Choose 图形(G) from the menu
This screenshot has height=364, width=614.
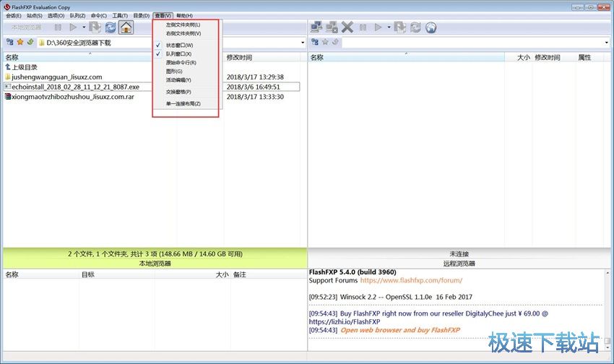(174, 71)
